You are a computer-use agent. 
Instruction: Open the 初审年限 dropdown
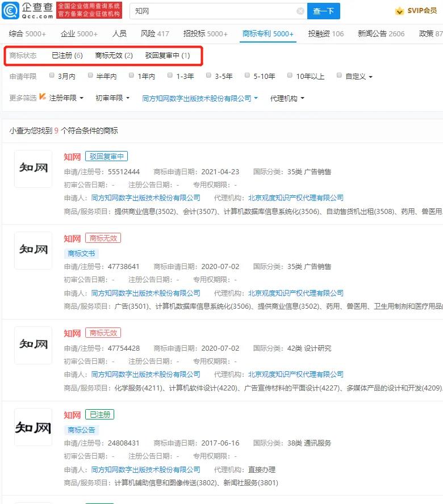[112, 98]
